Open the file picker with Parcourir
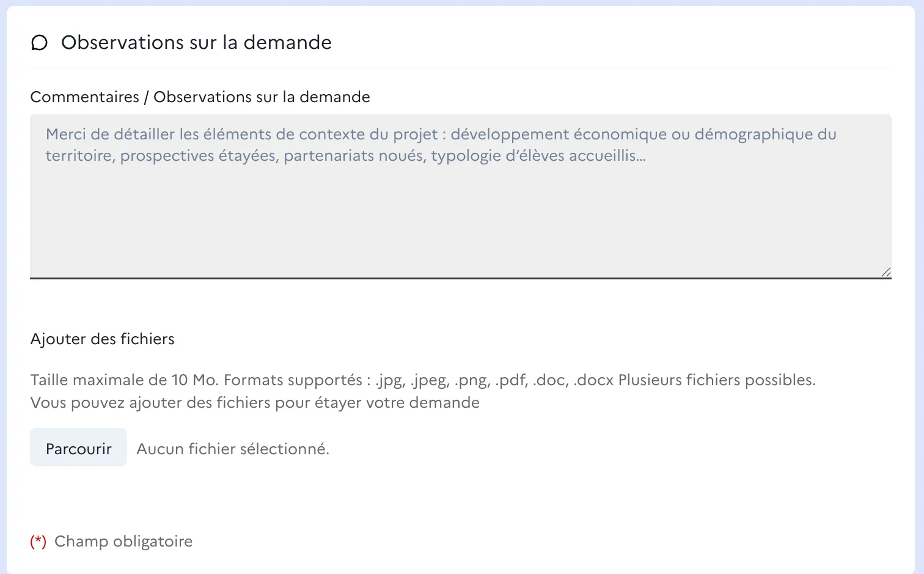Image resolution: width=924 pixels, height=574 pixels. point(78,447)
